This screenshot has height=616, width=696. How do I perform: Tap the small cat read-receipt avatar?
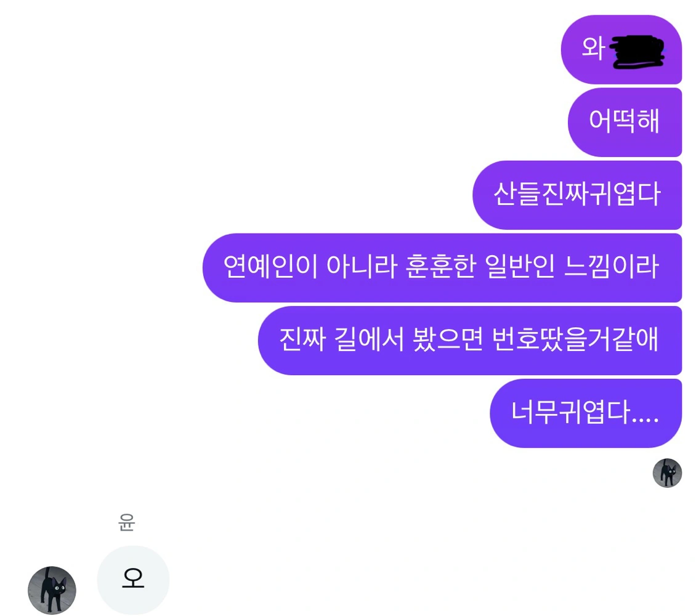pos(667,473)
